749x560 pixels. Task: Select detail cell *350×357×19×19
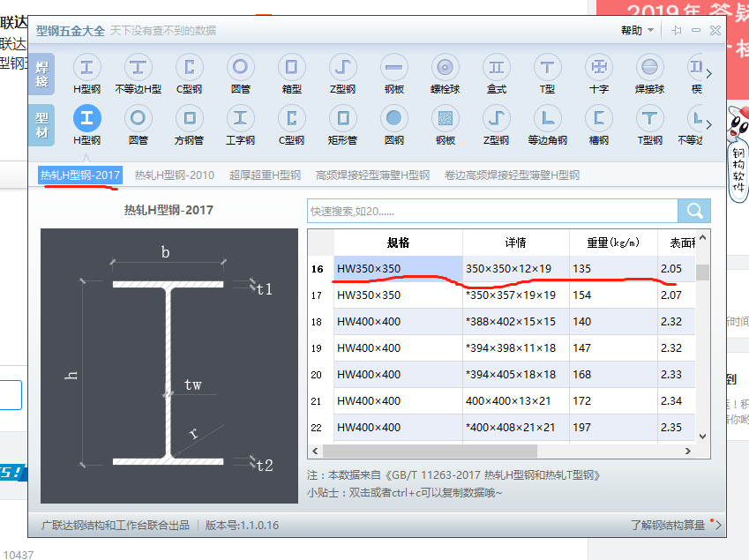(x=516, y=295)
